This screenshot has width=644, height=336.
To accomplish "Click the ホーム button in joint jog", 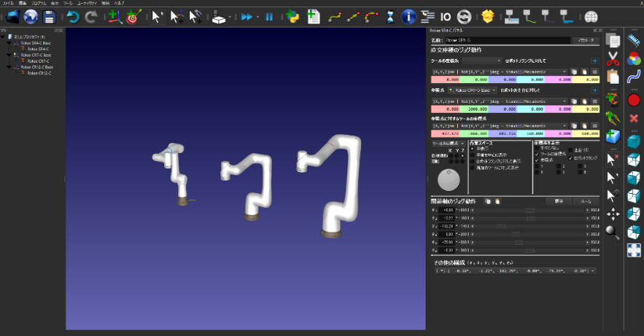I will point(586,200).
